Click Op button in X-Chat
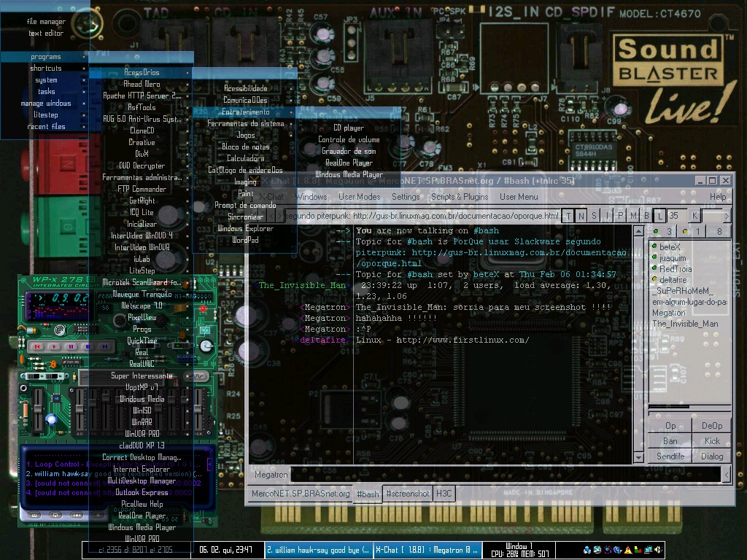The height and width of the screenshot is (560, 747). 670,426
